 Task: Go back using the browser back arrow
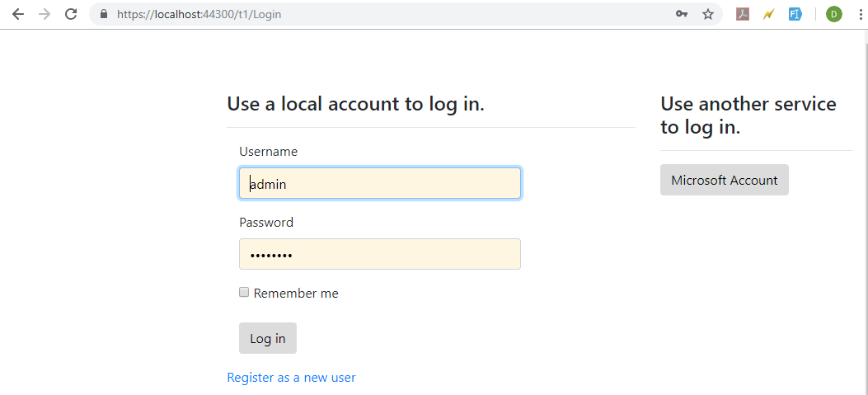point(18,14)
